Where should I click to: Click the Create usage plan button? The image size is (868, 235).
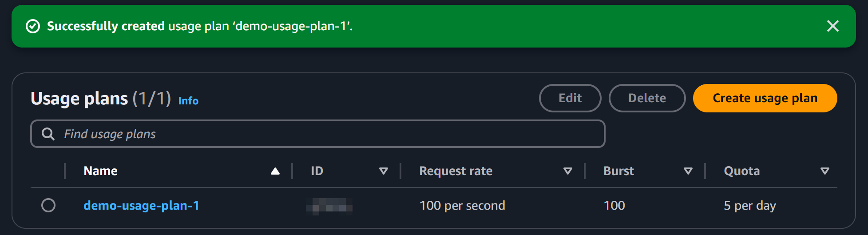coord(765,98)
